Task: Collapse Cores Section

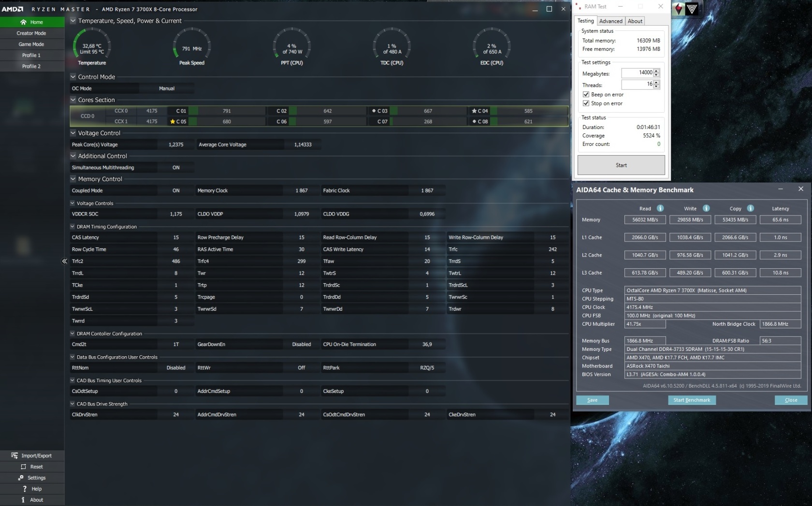Action: tap(73, 100)
